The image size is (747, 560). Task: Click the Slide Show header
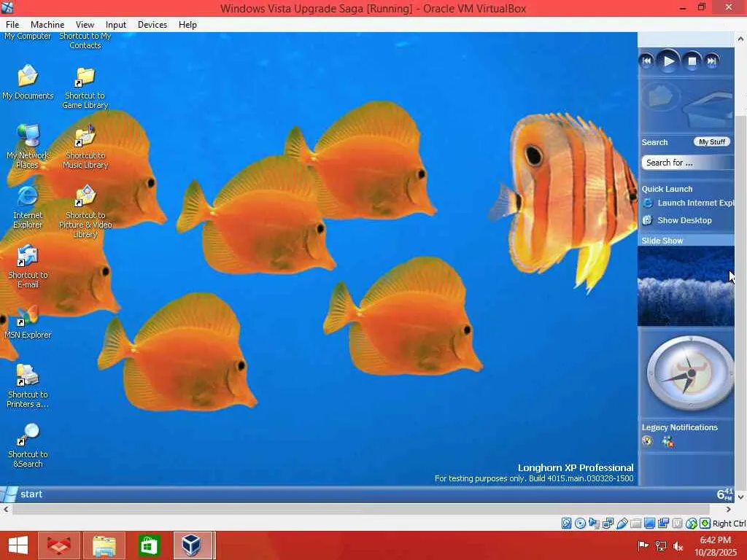(x=686, y=241)
